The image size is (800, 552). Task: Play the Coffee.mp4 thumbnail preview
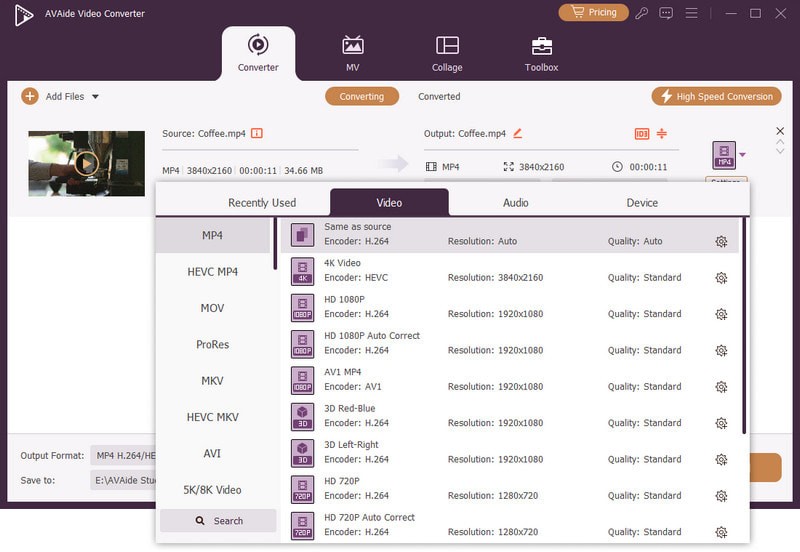[x=87, y=164]
